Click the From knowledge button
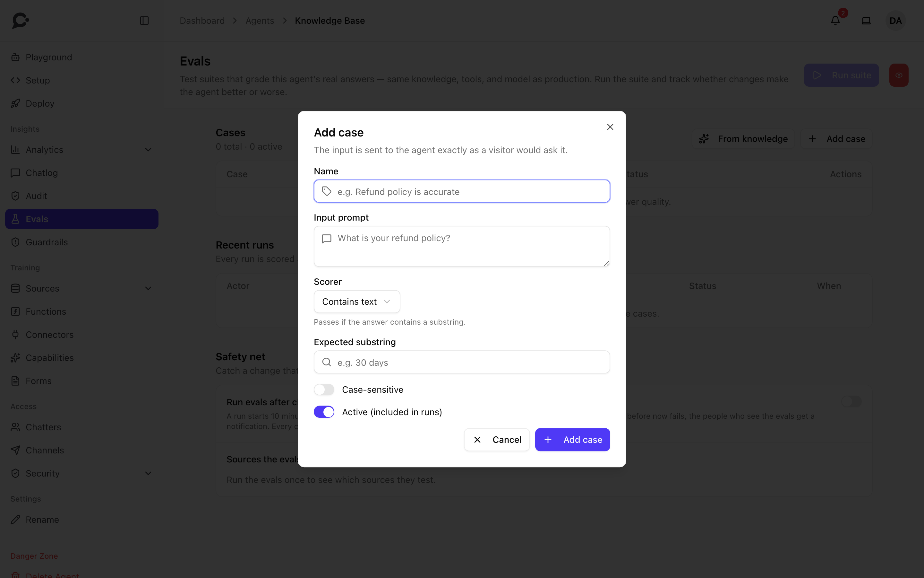Screen dimensions: 924x578 [x=743, y=139]
